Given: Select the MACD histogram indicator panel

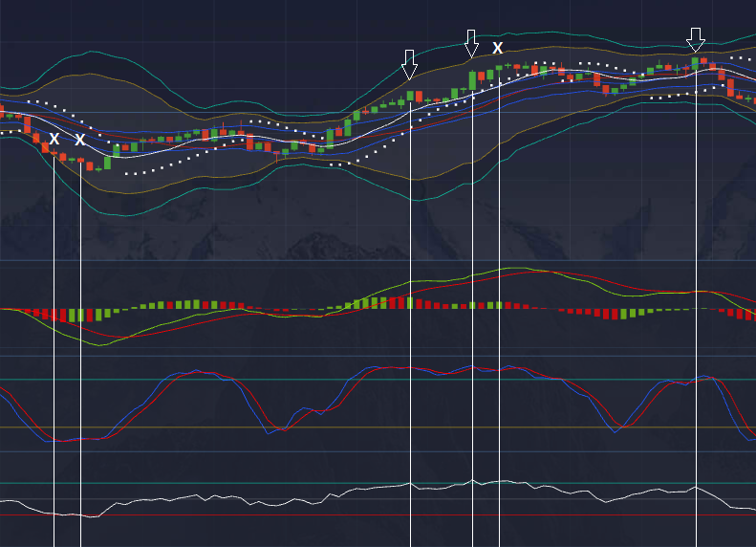Looking at the screenshot, I should pyautogui.click(x=378, y=309).
